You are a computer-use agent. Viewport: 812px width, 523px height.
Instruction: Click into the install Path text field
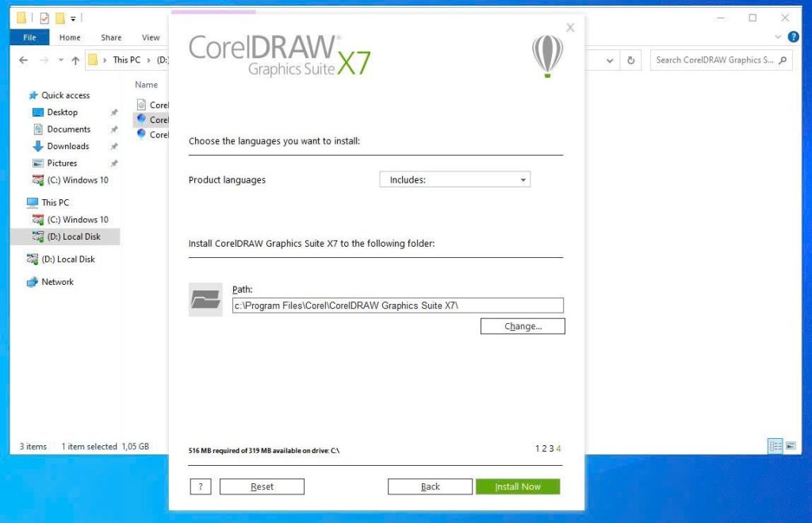point(397,306)
